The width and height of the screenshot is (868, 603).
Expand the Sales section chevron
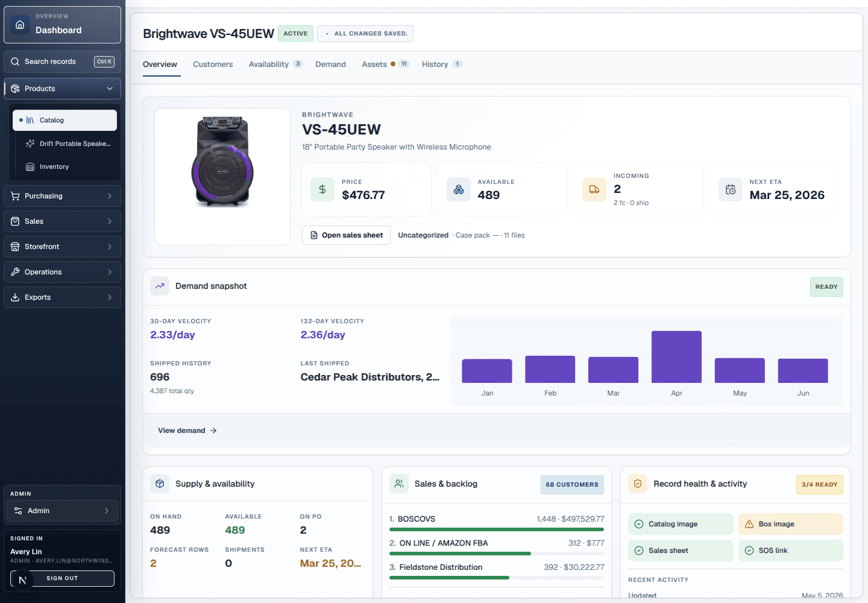tap(110, 221)
